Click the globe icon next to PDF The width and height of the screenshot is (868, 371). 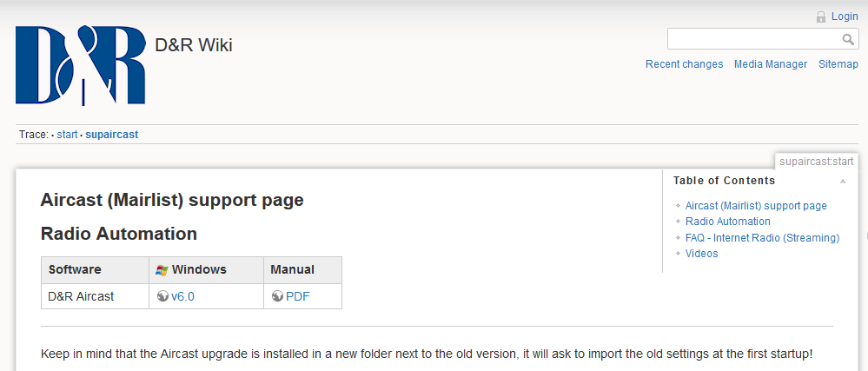click(x=277, y=296)
